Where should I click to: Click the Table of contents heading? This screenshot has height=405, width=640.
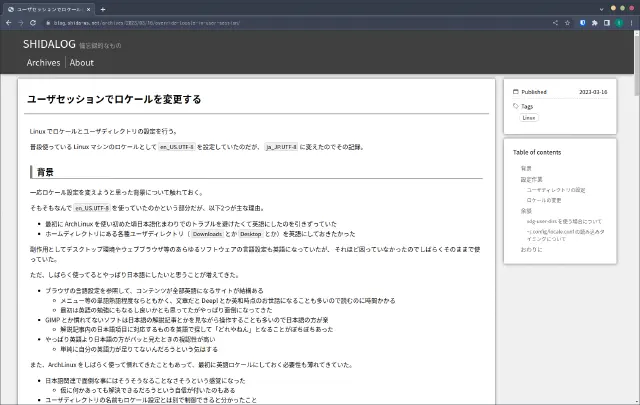pos(537,152)
